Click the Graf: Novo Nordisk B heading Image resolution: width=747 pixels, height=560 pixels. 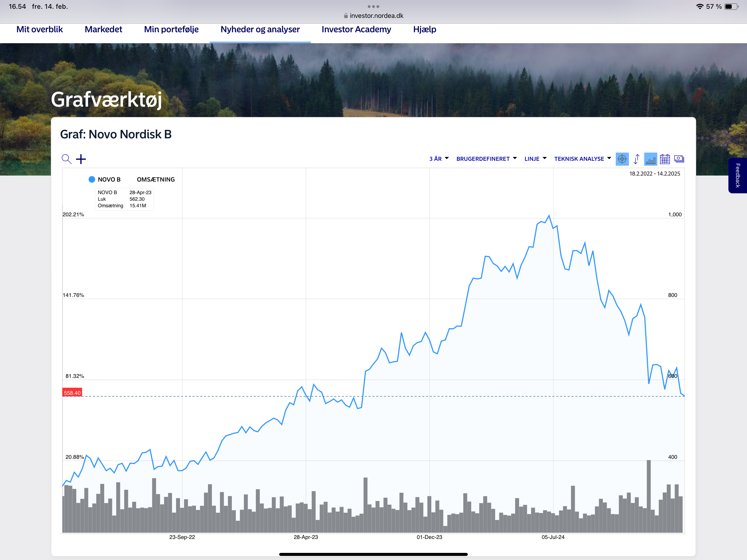coord(116,135)
